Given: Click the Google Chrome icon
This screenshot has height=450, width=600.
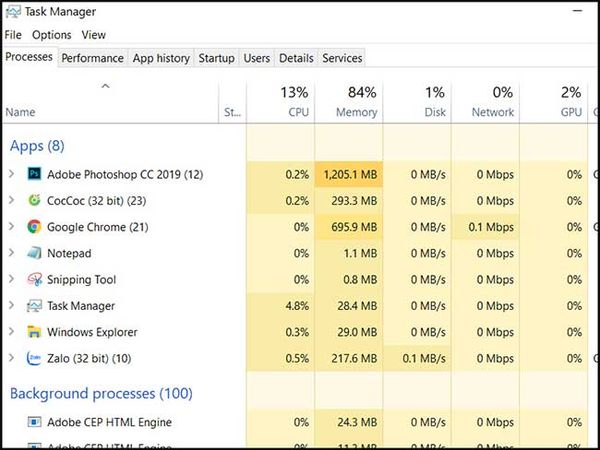Looking at the screenshot, I should pos(33,227).
